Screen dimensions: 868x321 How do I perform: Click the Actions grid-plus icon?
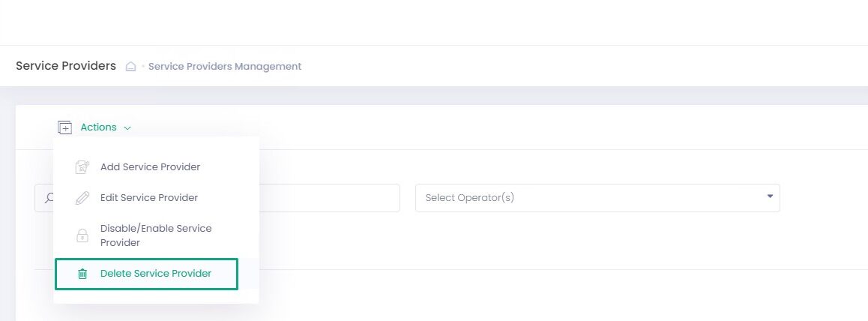tap(65, 127)
